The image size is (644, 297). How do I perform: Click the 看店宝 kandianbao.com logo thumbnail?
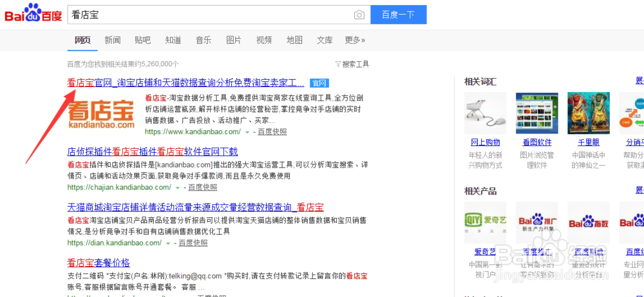102,114
